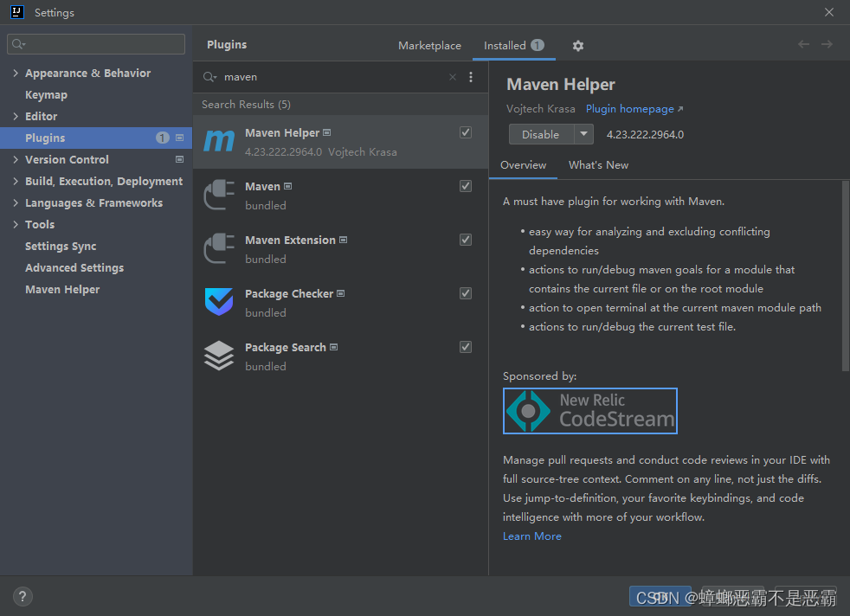Clear the maven plugin search text

(x=453, y=77)
